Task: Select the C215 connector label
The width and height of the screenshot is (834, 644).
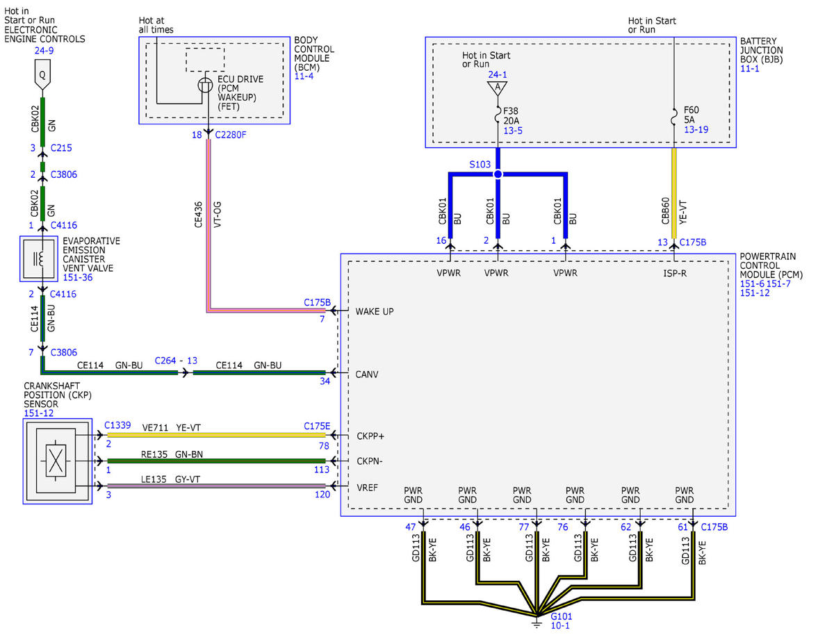Action: click(61, 148)
